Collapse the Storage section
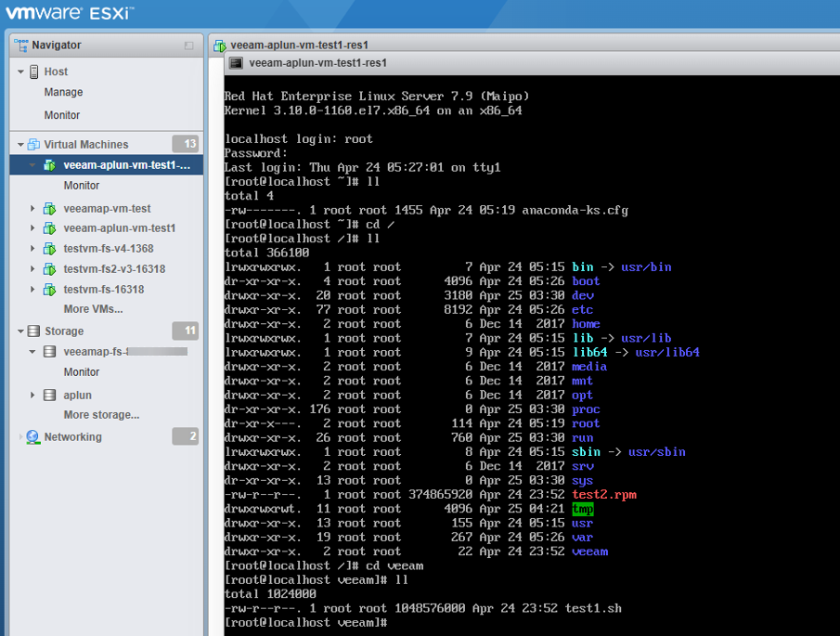 20,331
